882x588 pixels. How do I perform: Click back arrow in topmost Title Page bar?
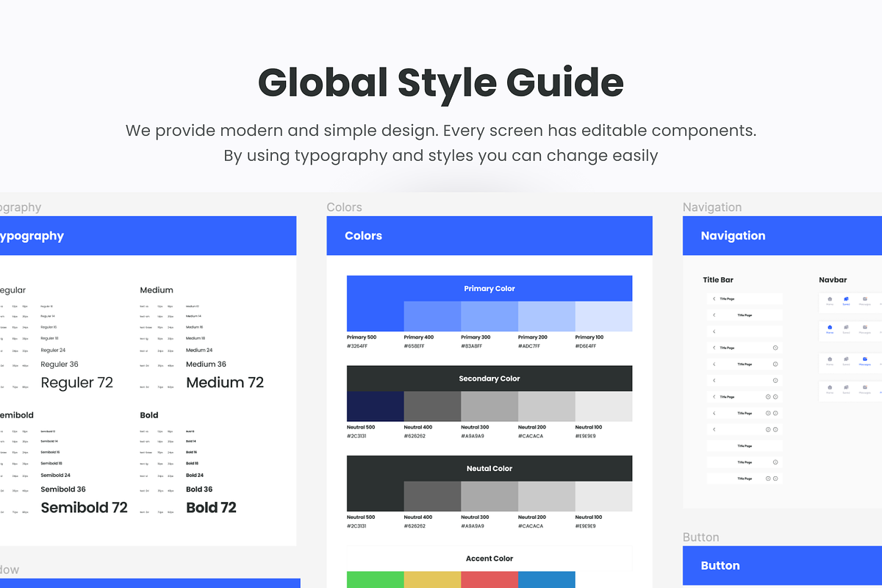coord(714,298)
